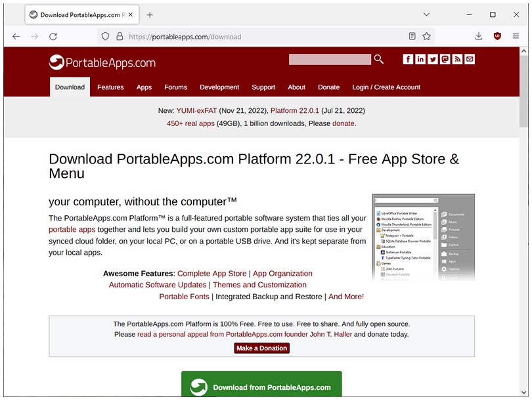Open the Firefox hamburger application menu

(x=516, y=37)
